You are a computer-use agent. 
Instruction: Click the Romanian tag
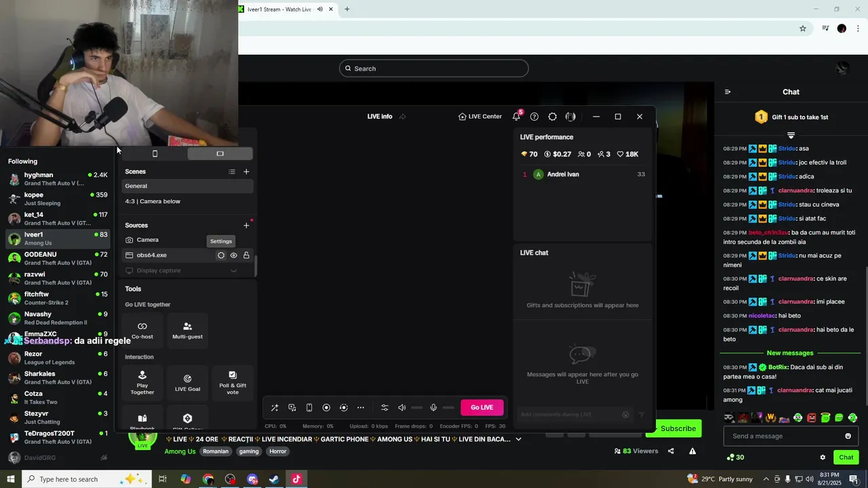(216, 451)
